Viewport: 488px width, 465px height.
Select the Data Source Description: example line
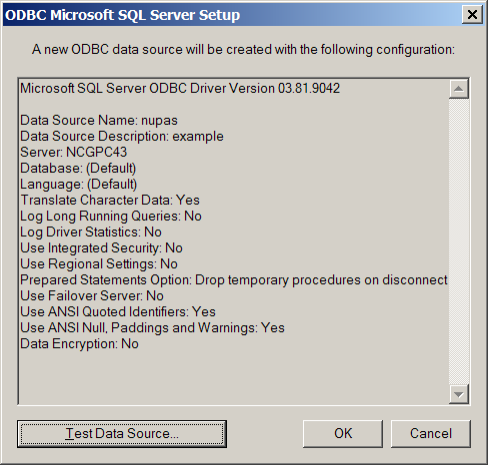(122, 136)
